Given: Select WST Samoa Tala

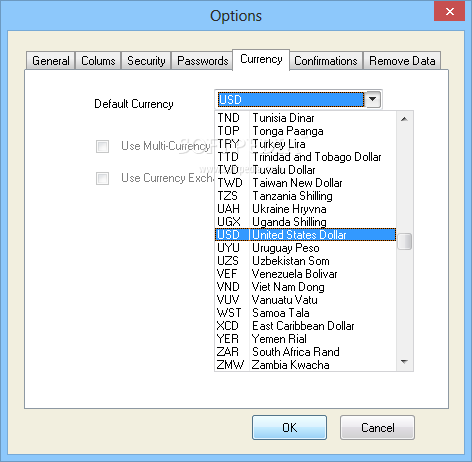Looking at the screenshot, I should pos(305,313).
